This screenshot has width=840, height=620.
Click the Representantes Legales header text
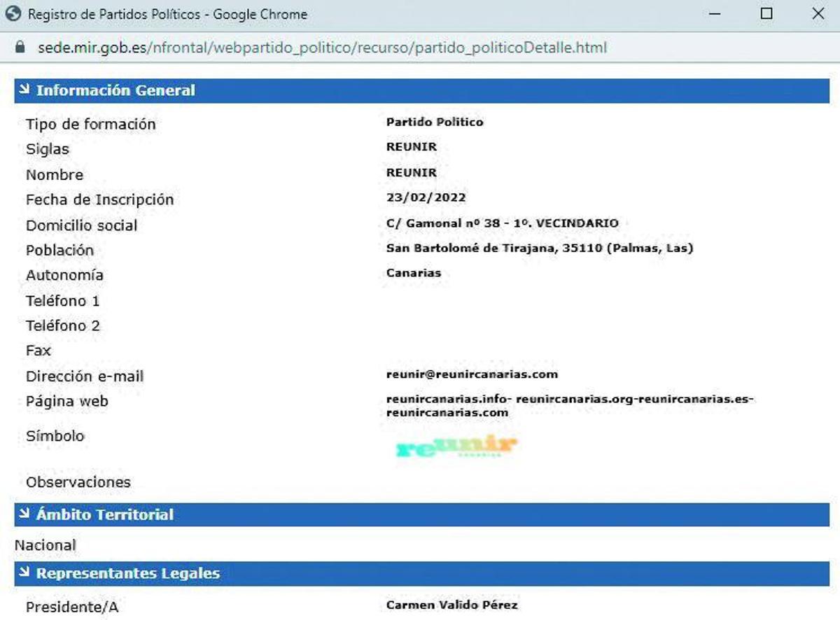coord(128,574)
